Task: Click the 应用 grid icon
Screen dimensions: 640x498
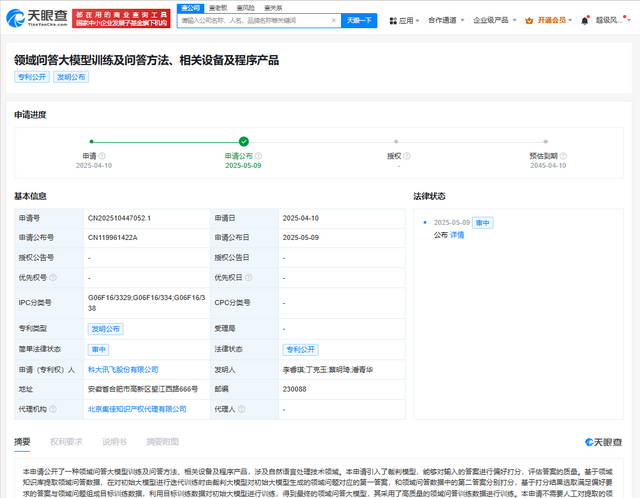Action: tap(393, 20)
